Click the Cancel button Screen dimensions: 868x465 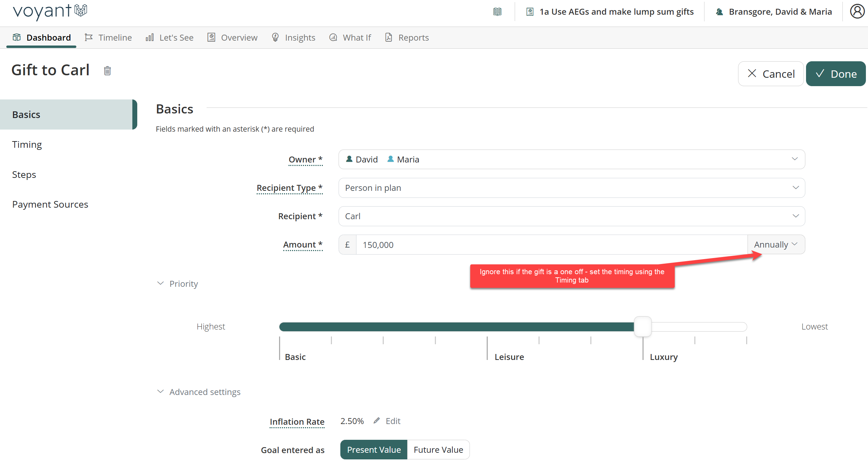770,74
